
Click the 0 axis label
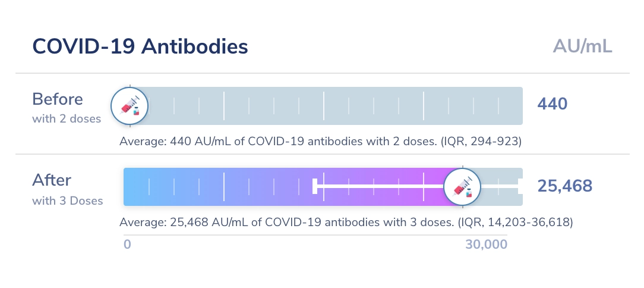click(x=127, y=245)
